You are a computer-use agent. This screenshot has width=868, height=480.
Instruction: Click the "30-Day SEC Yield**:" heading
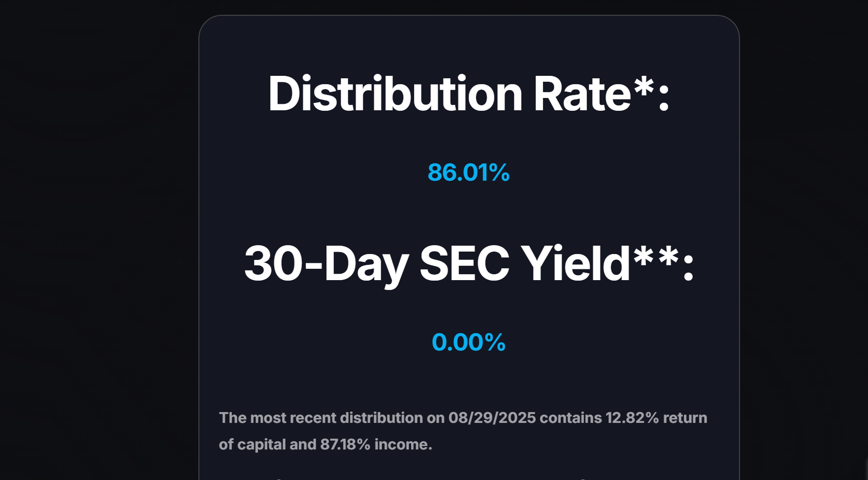pos(468,264)
